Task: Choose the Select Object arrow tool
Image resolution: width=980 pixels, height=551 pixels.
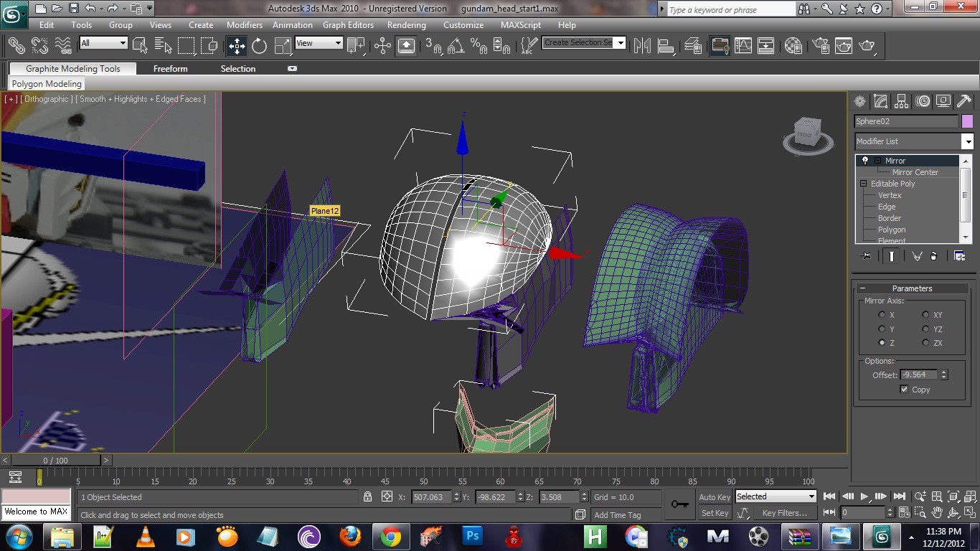Action: click(x=141, y=46)
